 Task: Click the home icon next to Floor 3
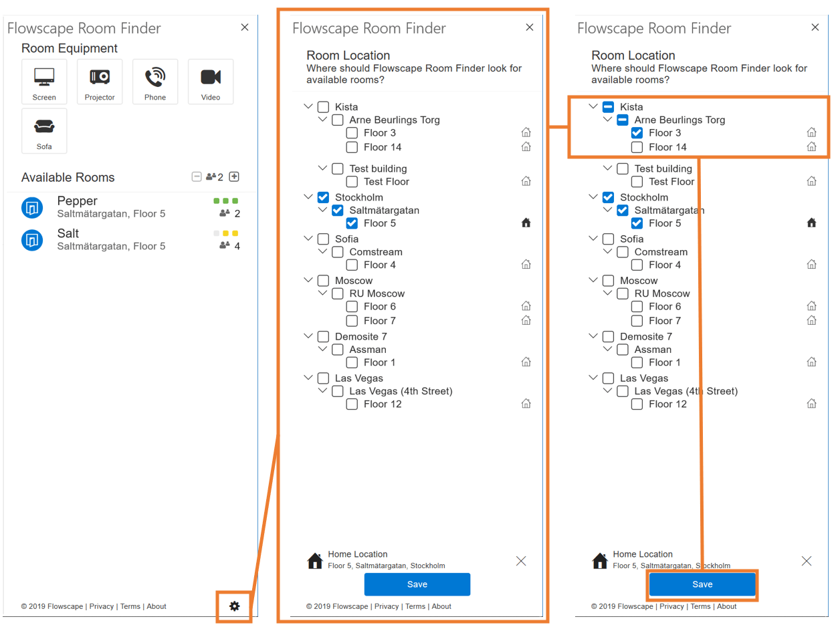pos(526,132)
